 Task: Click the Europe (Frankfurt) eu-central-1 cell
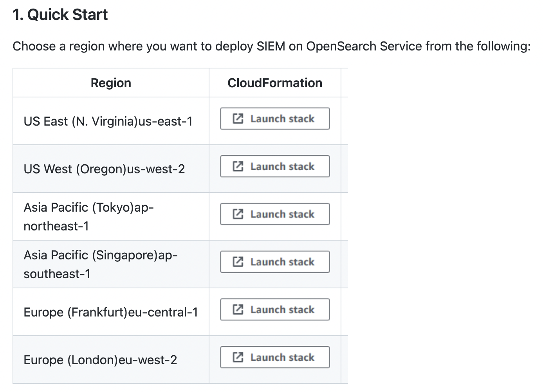(111, 312)
